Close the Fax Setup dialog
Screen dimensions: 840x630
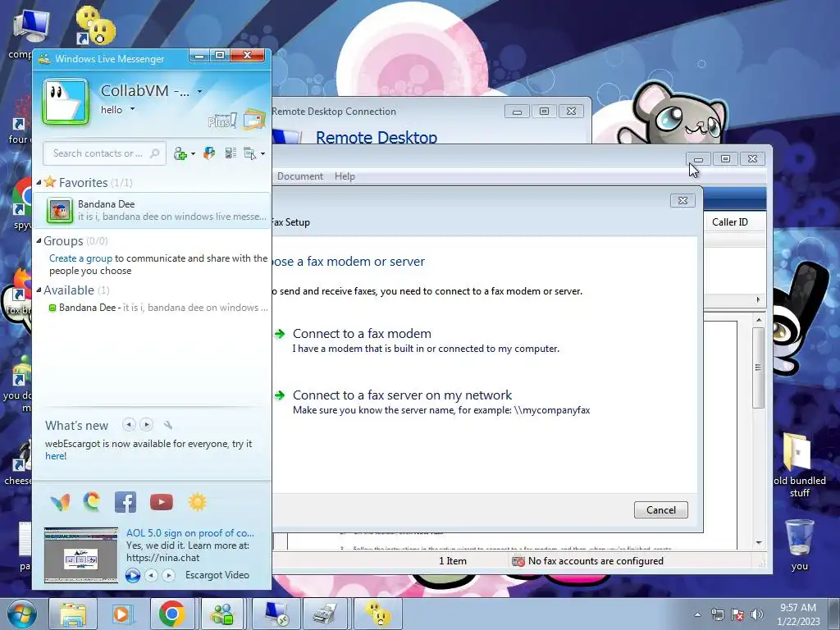coord(682,200)
